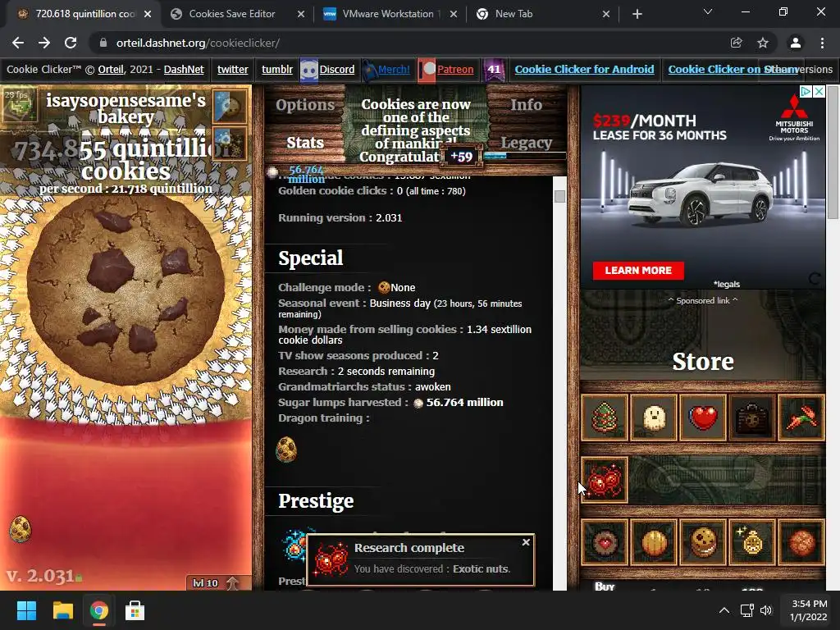This screenshot has height=630, width=840.
Task: Open system volume control in tray
Action: (x=766, y=610)
